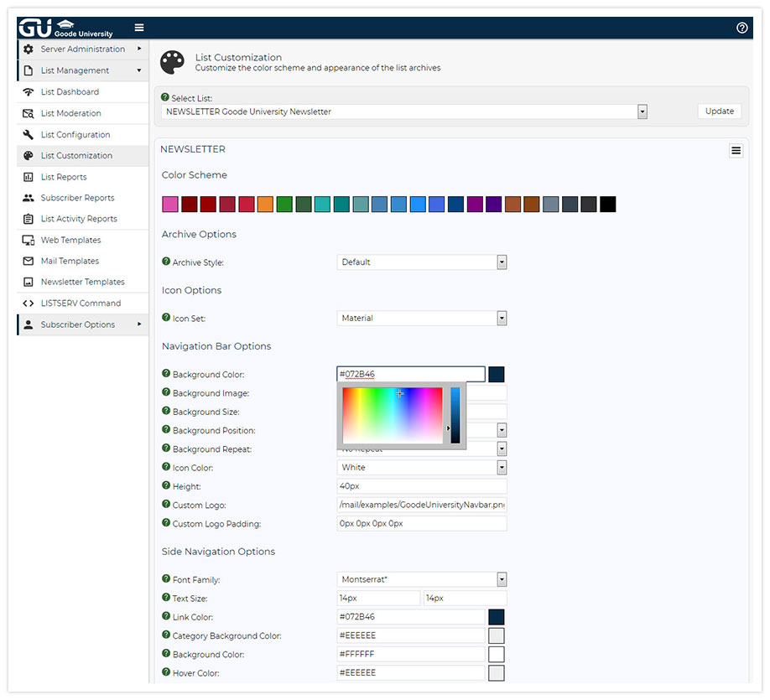
Task: Open List Configuration page
Action: [75, 134]
